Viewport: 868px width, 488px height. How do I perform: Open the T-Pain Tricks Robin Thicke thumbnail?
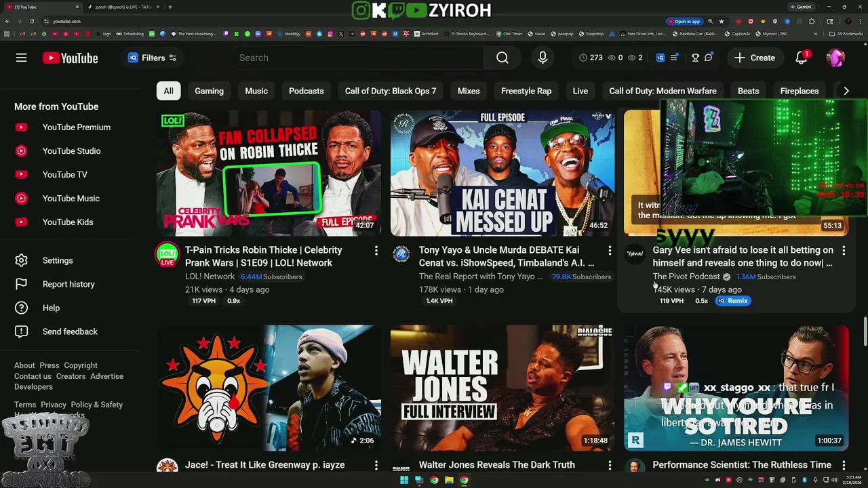[269, 173]
